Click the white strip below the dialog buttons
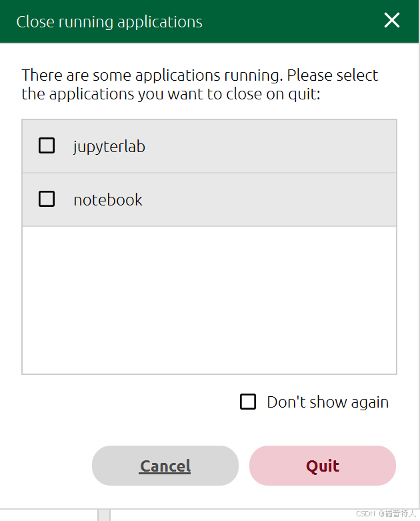 (209, 497)
